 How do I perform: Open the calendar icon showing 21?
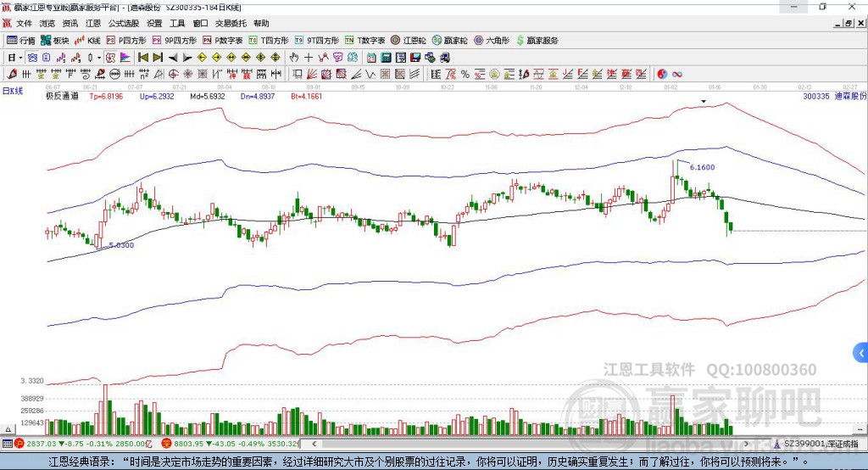(x=371, y=57)
